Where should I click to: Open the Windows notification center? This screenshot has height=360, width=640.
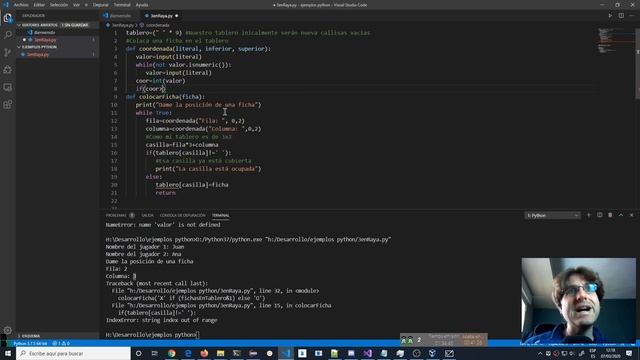point(629,353)
